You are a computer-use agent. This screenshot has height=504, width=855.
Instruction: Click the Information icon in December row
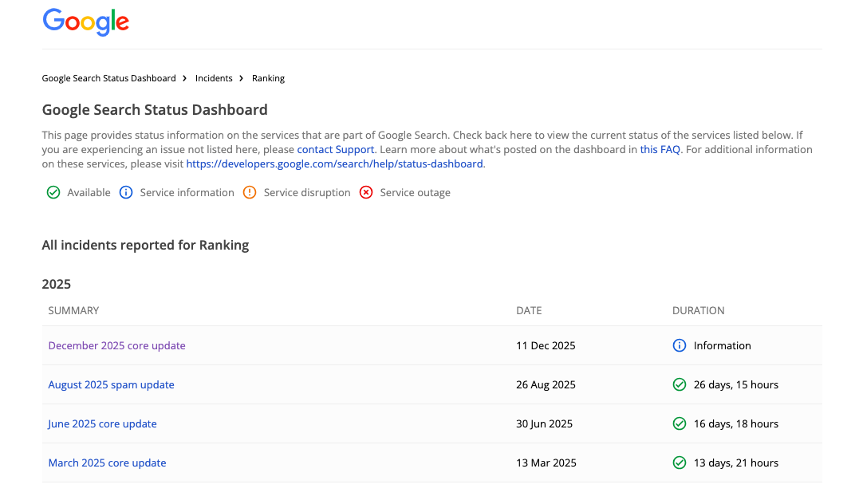tap(680, 345)
